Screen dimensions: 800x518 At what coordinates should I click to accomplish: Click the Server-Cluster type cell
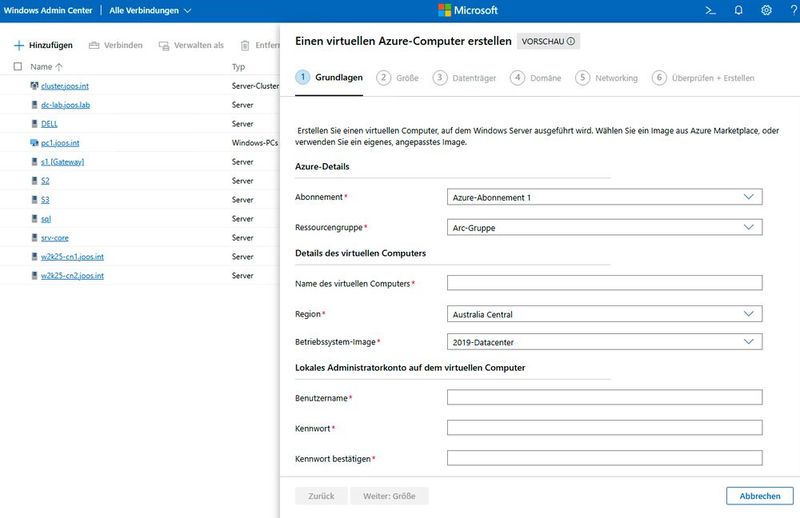[255, 86]
